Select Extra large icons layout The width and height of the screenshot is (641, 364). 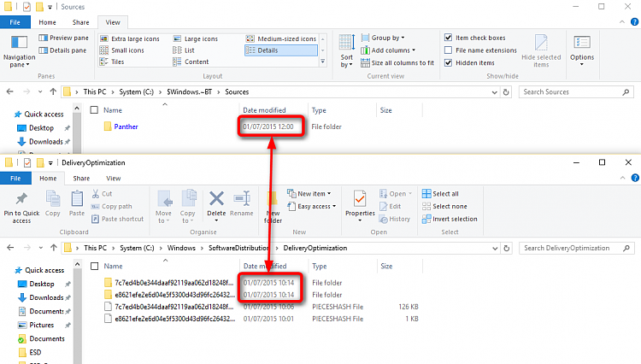tap(130, 38)
